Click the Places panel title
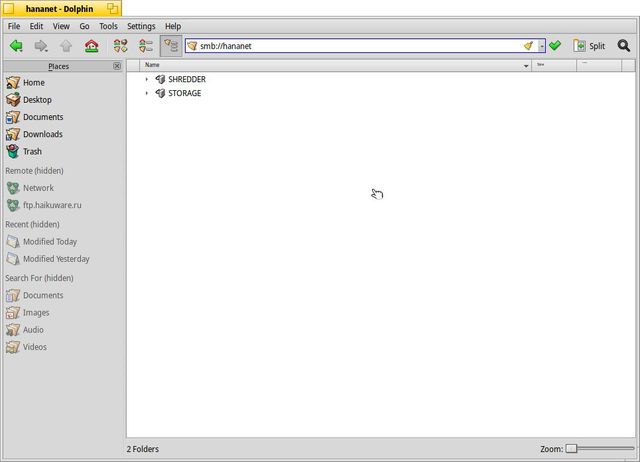This screenshot has height=462, width=640. tap(58, 66)
